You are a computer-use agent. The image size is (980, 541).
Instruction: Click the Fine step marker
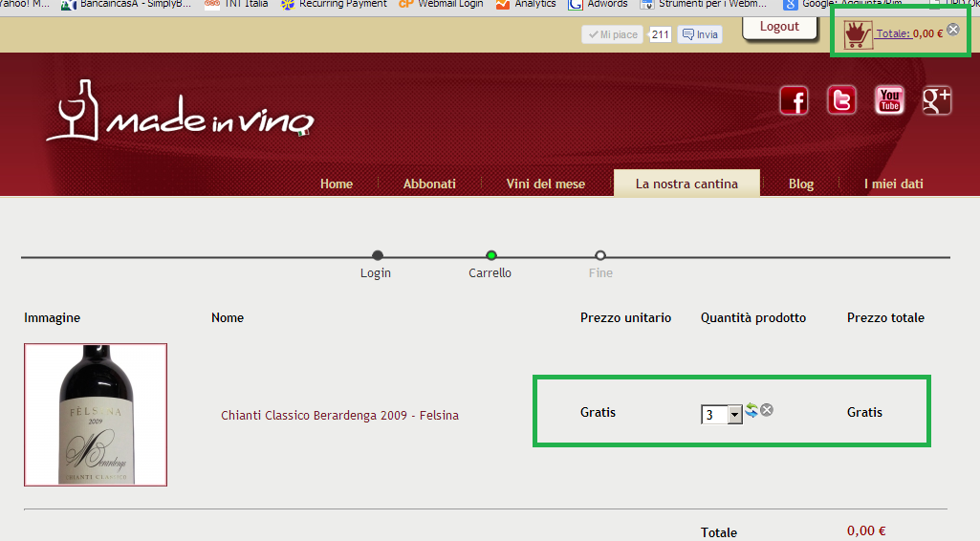pyautogui.click(x=600, y=255)
